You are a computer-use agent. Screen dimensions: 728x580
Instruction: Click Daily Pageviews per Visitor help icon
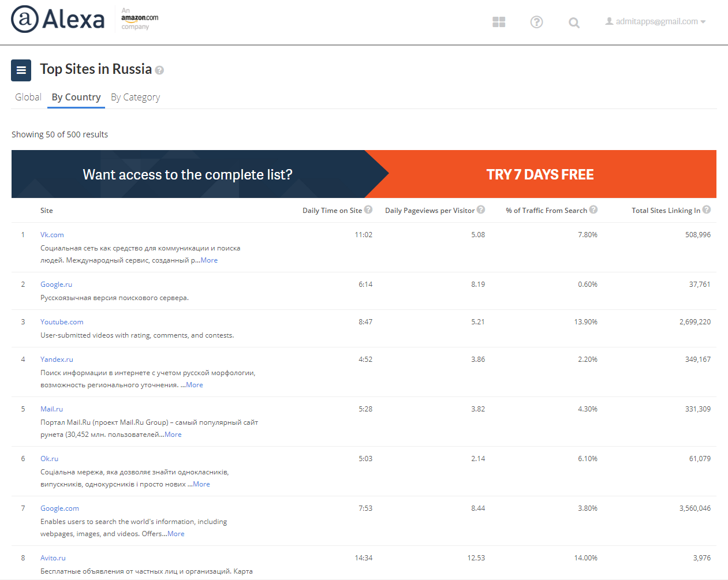[481, 210]
